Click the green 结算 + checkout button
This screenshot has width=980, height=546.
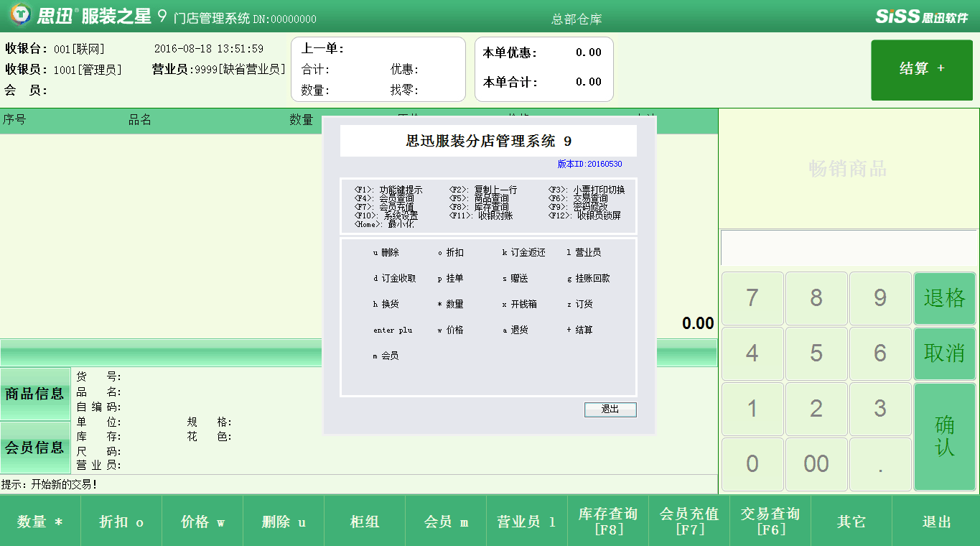[x=922, y=70]
